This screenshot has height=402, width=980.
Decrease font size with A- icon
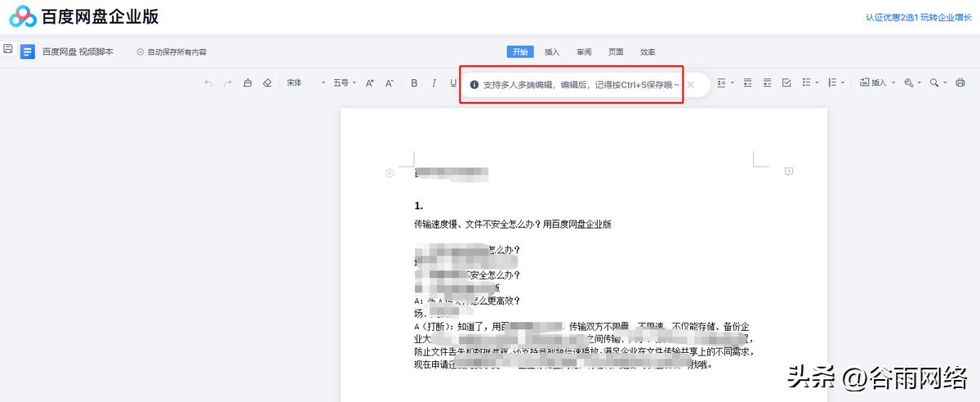[x=390, y=83]
